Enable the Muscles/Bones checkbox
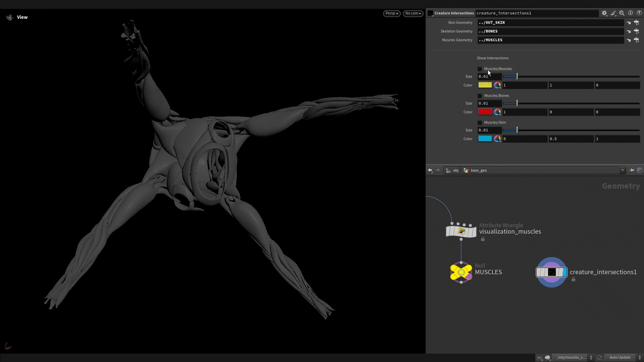This screenshot has width=644, height=362. (x=480, y=96)
